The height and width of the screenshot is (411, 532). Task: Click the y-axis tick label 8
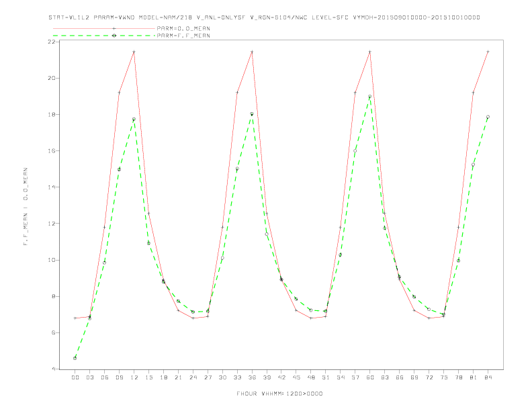tap(53, 296)
